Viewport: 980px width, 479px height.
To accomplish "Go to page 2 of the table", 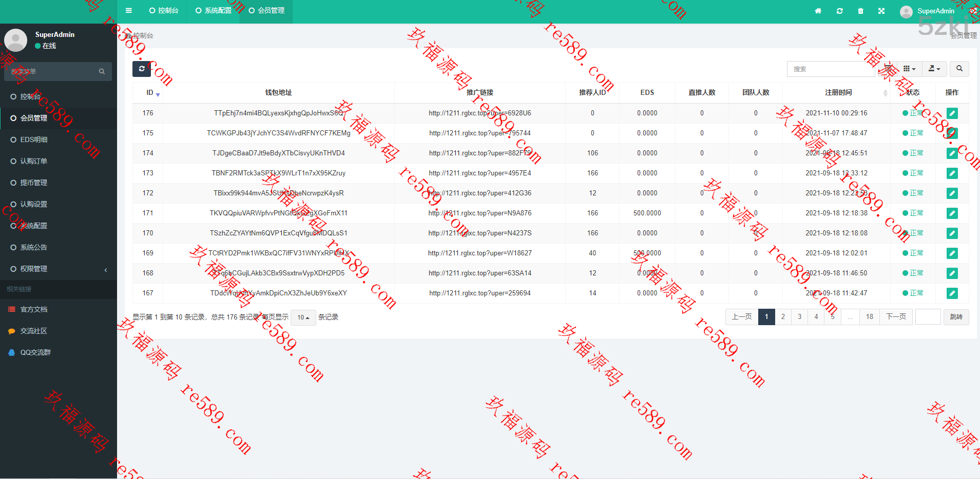I will tap(783, 317).
